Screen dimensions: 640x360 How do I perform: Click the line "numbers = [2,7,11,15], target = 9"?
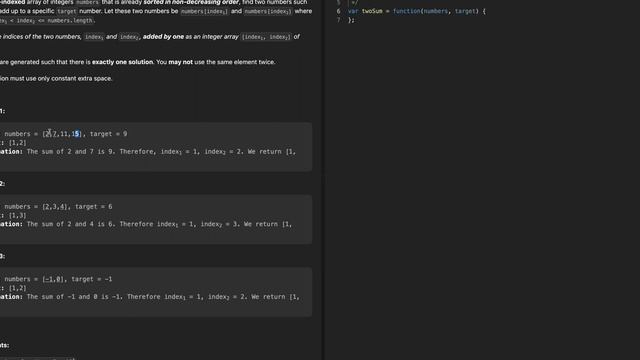click(x=66, y=134)
